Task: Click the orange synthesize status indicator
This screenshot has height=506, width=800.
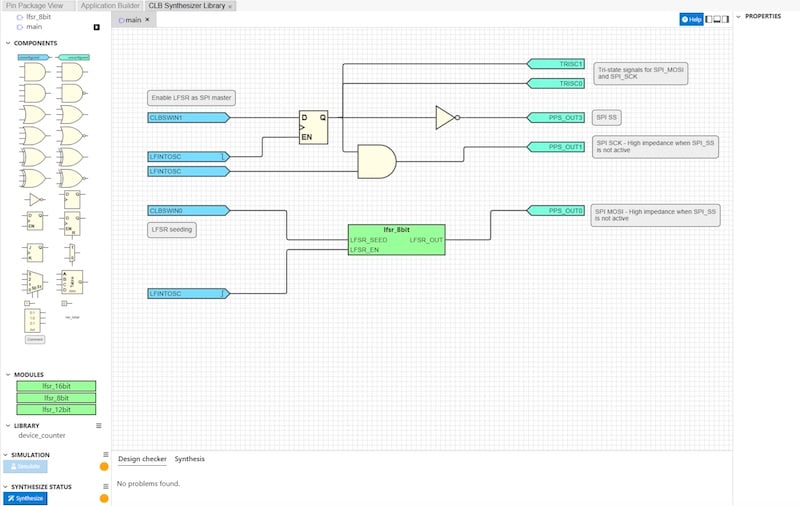Action: coord(104,498)
